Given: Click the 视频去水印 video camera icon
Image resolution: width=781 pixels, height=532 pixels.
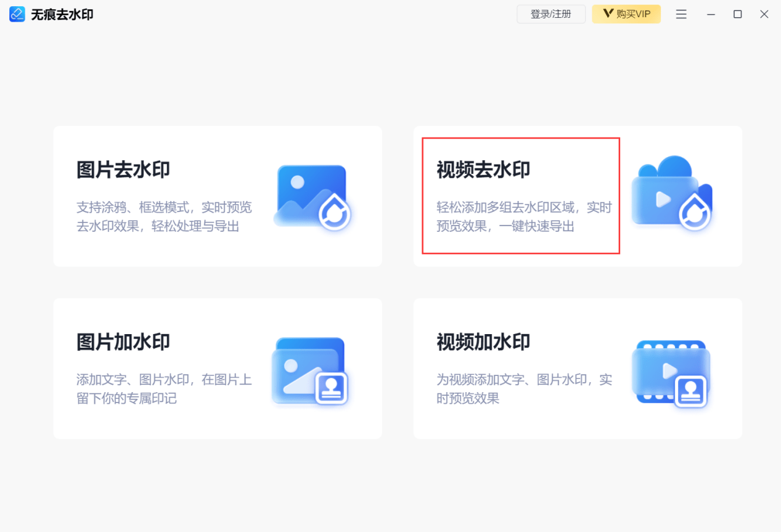Looking at the screenshot, I should (x=672, y=194).
